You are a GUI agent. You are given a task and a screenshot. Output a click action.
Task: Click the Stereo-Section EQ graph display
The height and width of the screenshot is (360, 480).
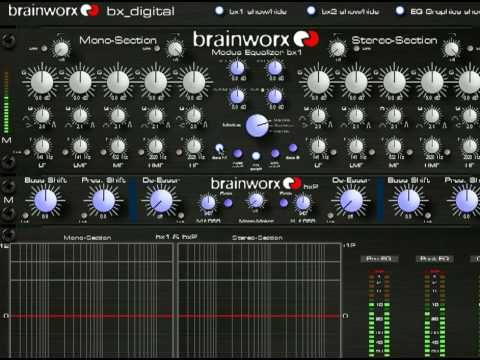pos(259,300)
